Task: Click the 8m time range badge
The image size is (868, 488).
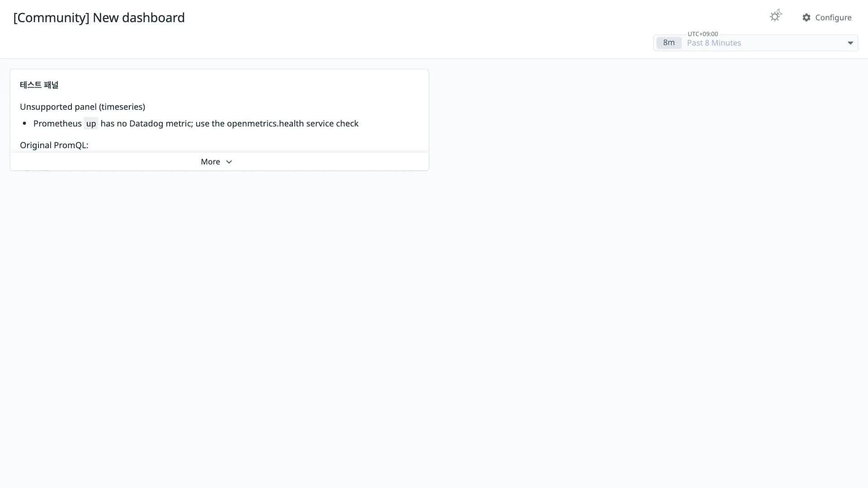Action: pos(669,43)
